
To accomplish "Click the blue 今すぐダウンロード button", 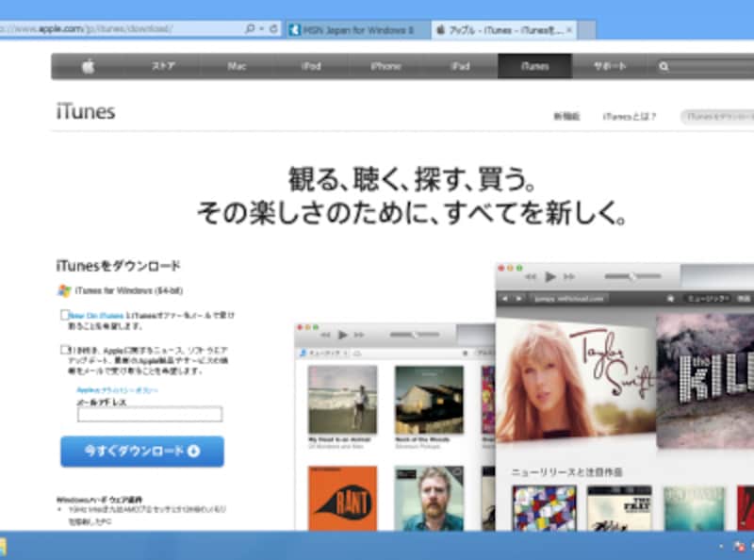I will (142, 452).
